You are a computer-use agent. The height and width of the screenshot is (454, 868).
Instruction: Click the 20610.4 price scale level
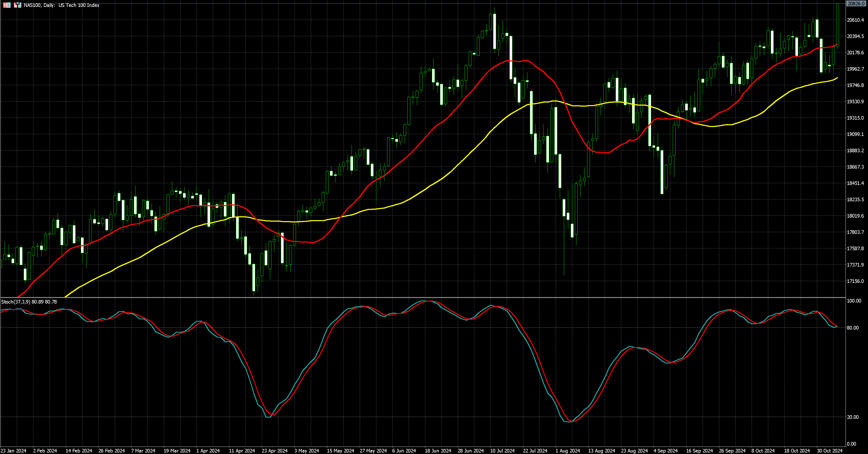856,20
